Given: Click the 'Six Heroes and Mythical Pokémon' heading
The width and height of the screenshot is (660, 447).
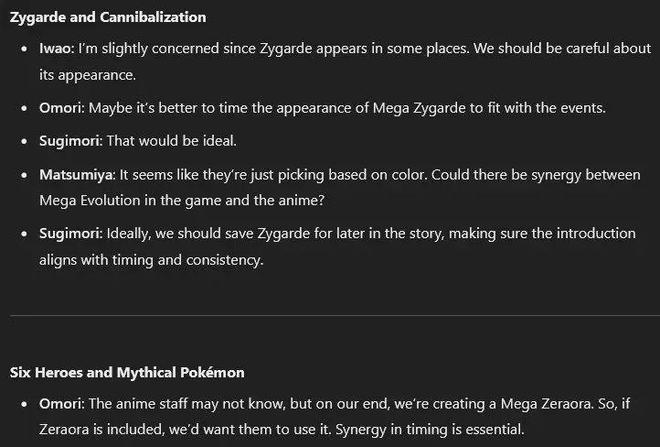Looking at the screenshot, I should 127,372.
